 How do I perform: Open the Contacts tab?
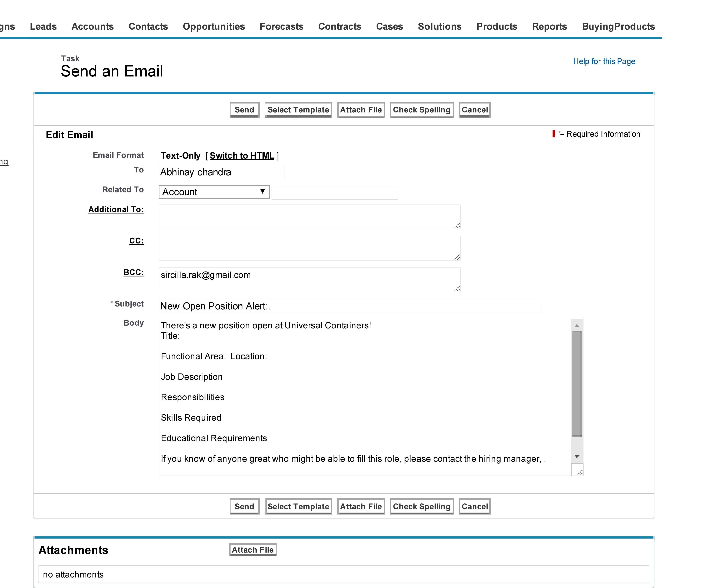pos(148,26)
